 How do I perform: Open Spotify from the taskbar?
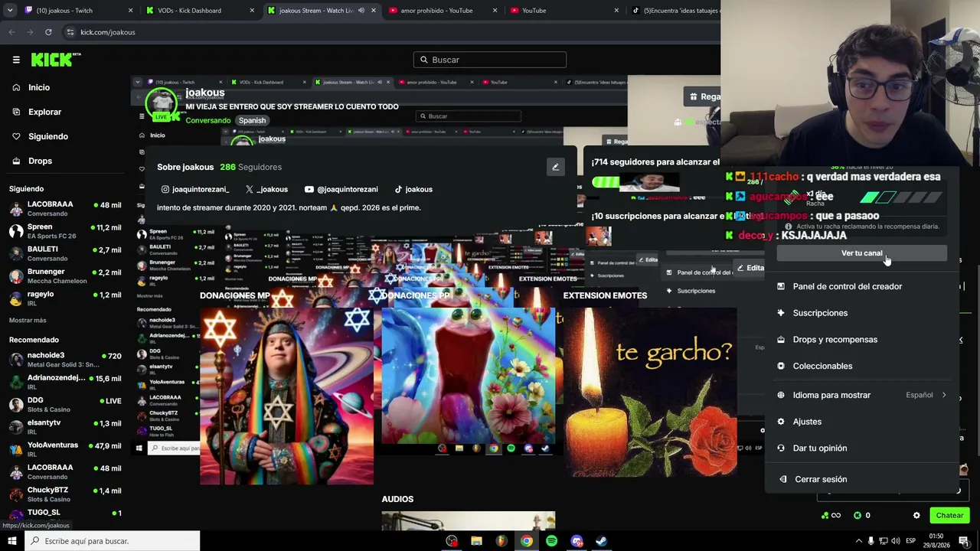point(551,541)
